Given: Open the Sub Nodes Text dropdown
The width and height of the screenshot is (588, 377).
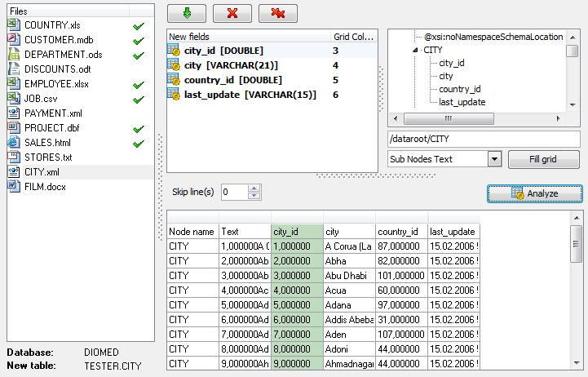Looking at the screenshot, I should 494,159.
